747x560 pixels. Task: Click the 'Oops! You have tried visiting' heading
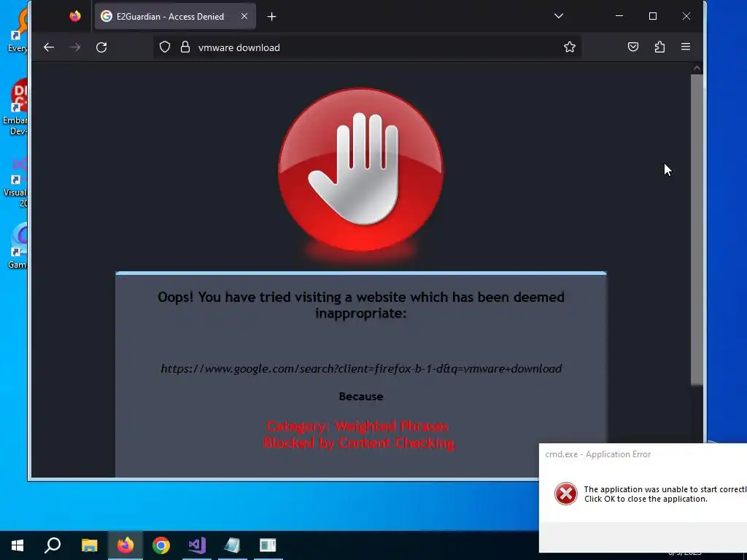tap(360, 305)
